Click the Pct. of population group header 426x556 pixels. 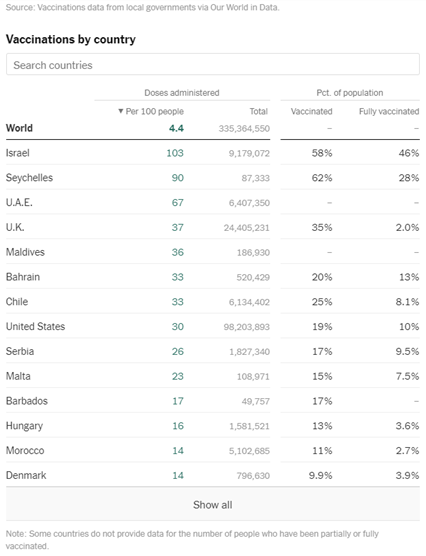(x=350, y=93)
